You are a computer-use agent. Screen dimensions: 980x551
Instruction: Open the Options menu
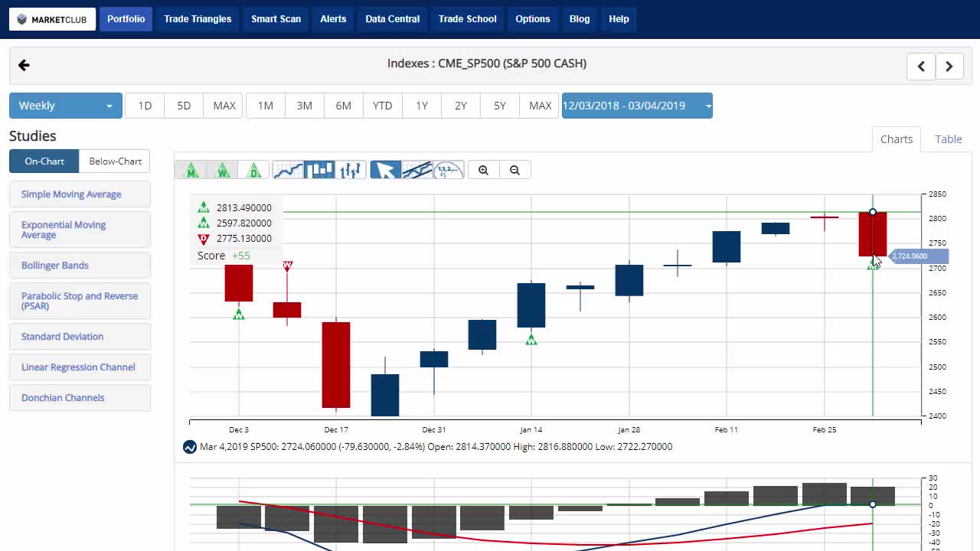click(533, 19)
